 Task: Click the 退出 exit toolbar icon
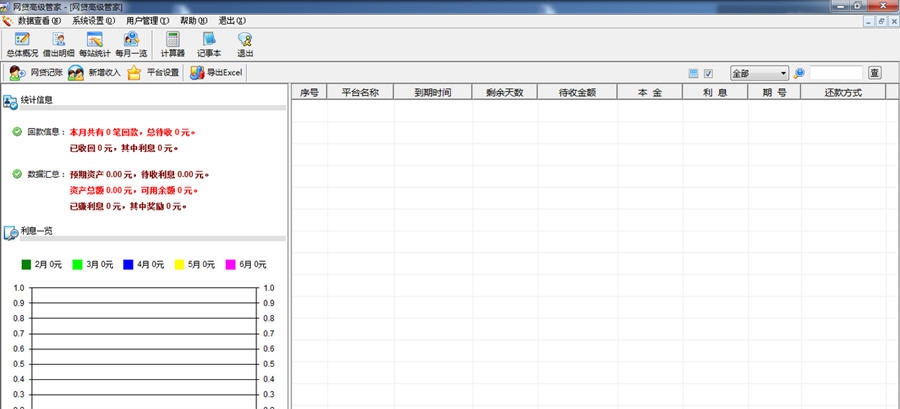pyautogui.click(x=245, y=44)
